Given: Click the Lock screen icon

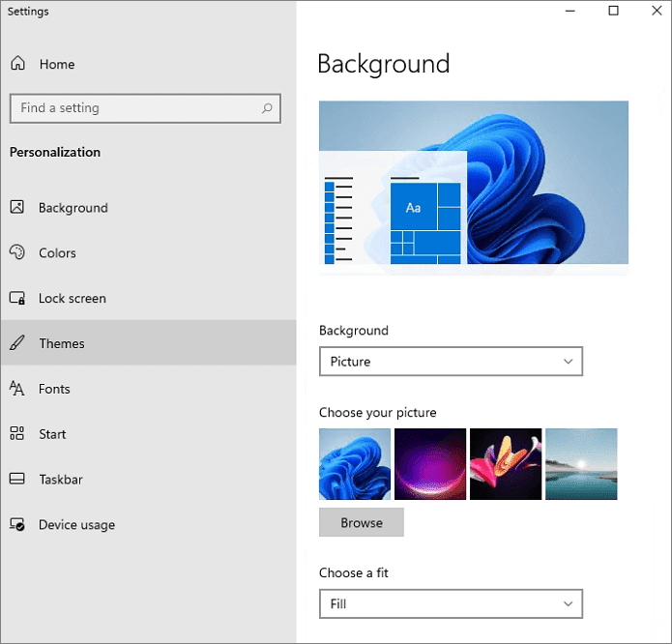Looking at the screenshot, I should tap(17, 299).
